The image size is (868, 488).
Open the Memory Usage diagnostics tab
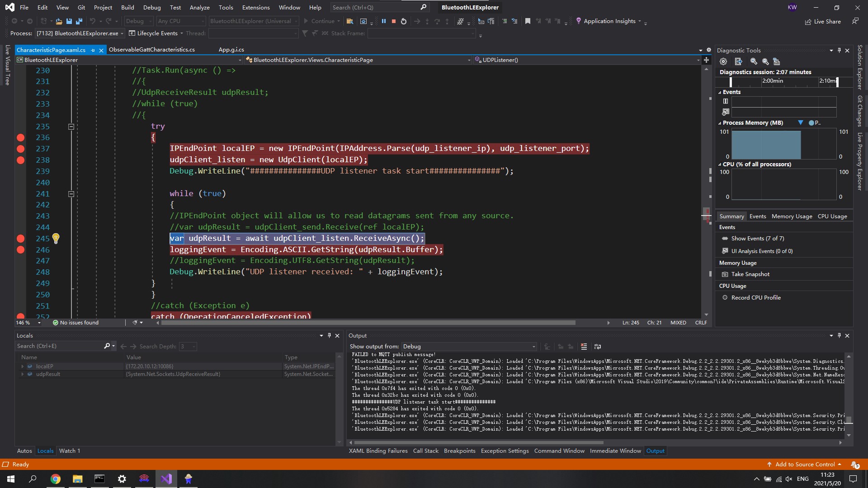pyautogui.click(x=792, y=216)
